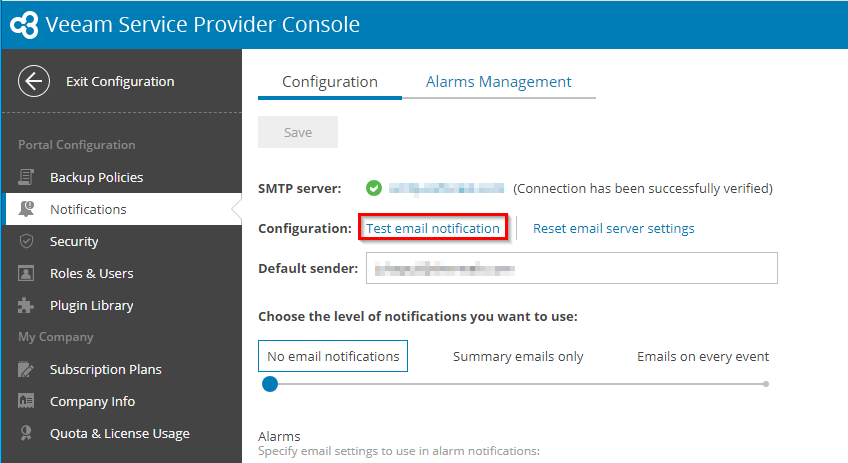Screen dimensions: 848x463
Task: Click the right end of notification slider
Action: pyautogui.click(x=766, y=384)
